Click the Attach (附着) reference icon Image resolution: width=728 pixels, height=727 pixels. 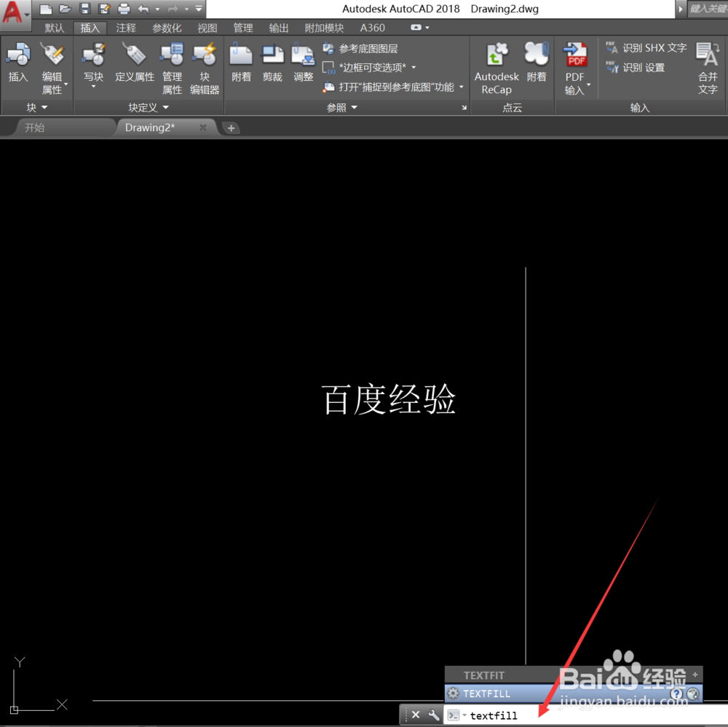(241, 62)
